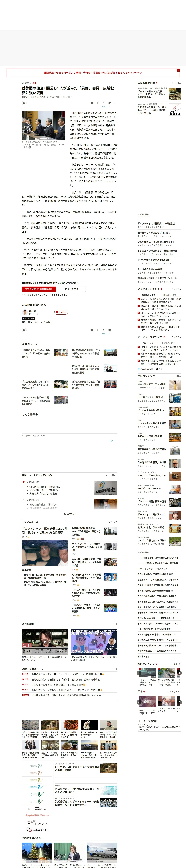Open もっと見る beside アクセスランキング

(x=176, y=289)
